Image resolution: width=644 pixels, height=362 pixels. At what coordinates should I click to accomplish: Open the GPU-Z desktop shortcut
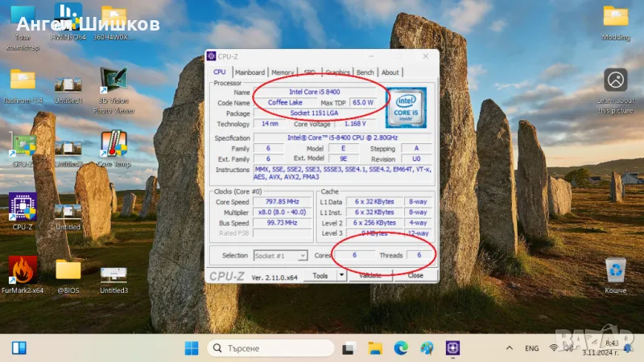click(x=22, y=146)
